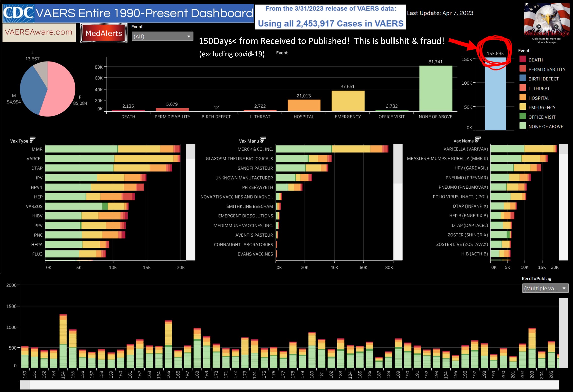Select the GLAXOSMITHKLINE BIOLOGICALS label
The image size is (573, 392).
point(239,158)
